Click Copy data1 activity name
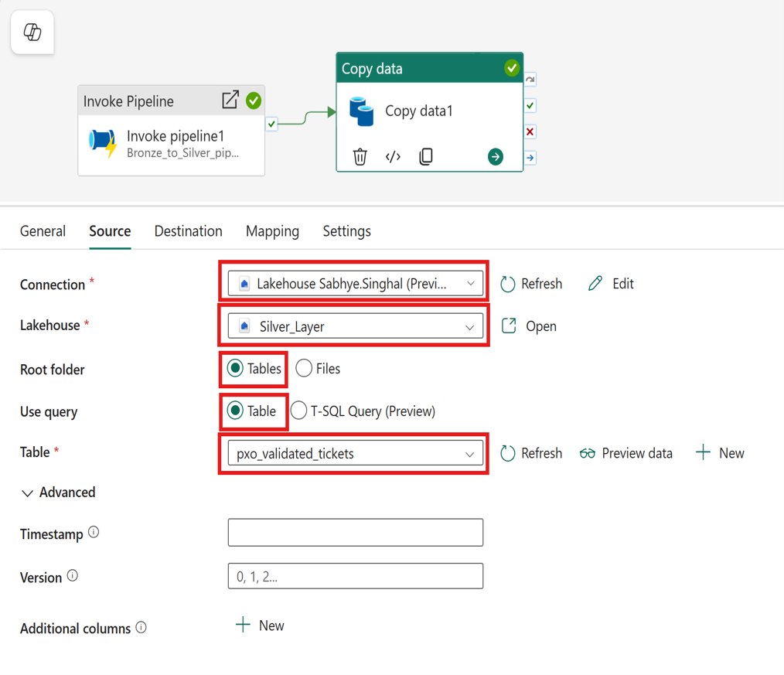The width and height of the screenshot is (784, 675). point(419,111)
